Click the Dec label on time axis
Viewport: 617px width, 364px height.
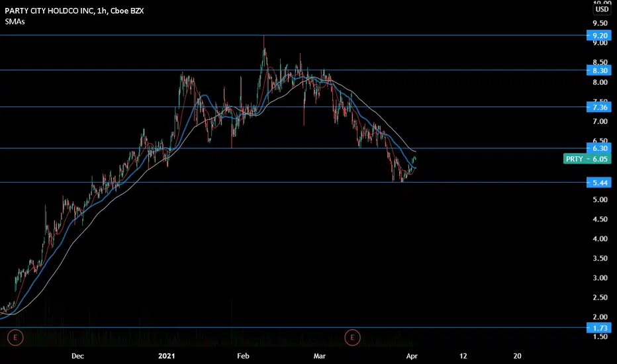(x=77, y=356)
